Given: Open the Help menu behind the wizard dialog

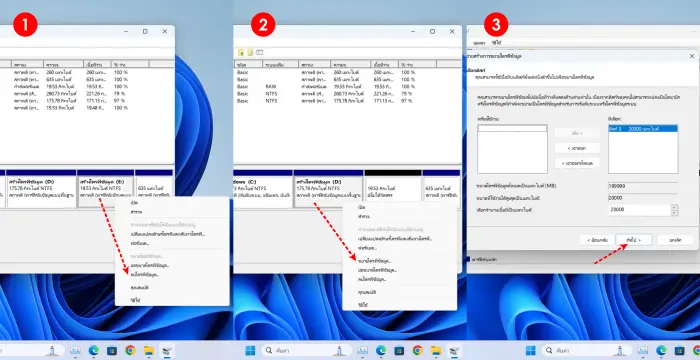Looking at the screenshot, I should [496, 43].
